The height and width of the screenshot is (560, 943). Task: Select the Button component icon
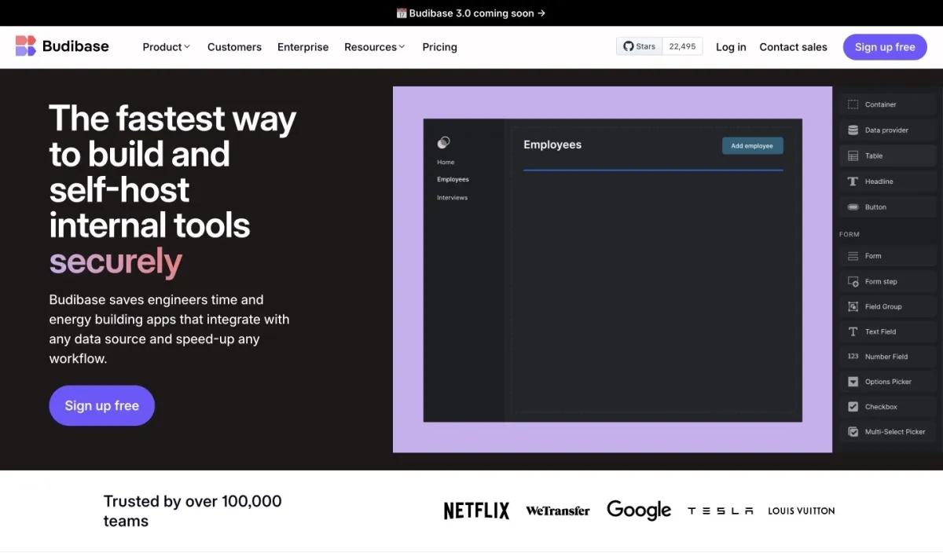pyautogui.click(x=853, y=207)
